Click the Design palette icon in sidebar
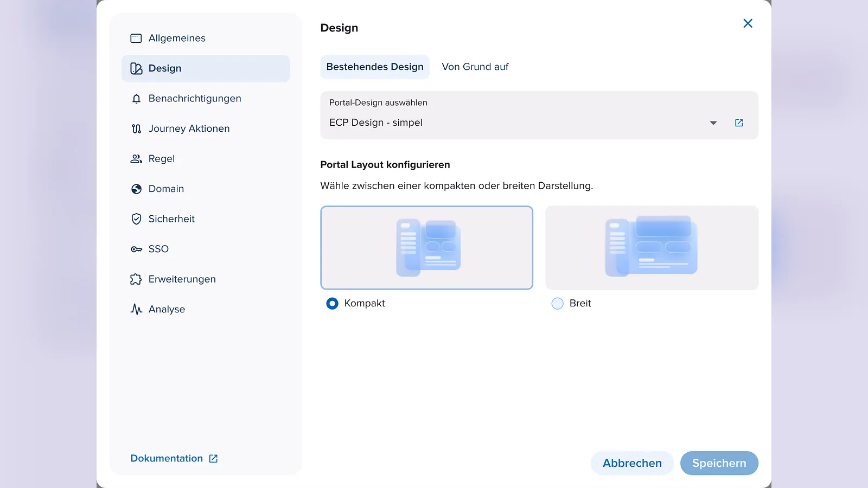Image resolution: width=868 pixels, height=488 pixels. [136, 68]
